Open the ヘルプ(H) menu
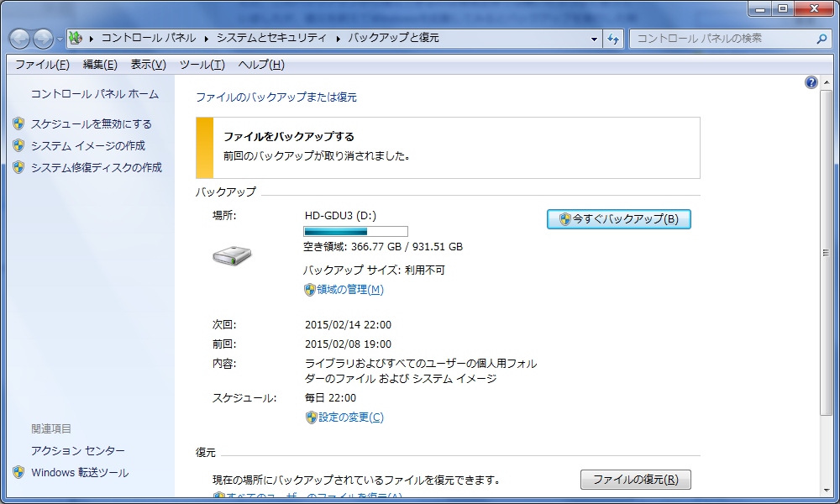This screenshot has width=840, height=504. coord(261,65)
